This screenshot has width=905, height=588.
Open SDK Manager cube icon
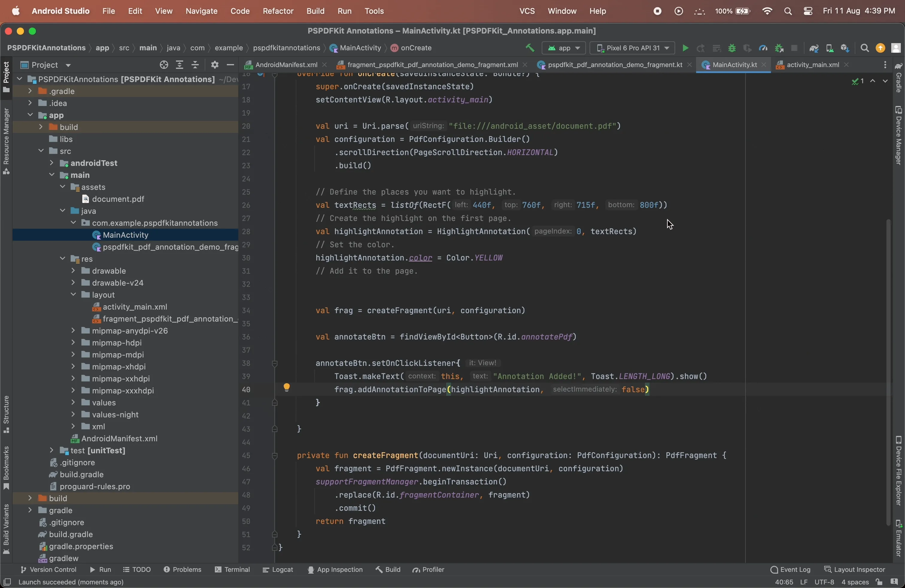845,48
